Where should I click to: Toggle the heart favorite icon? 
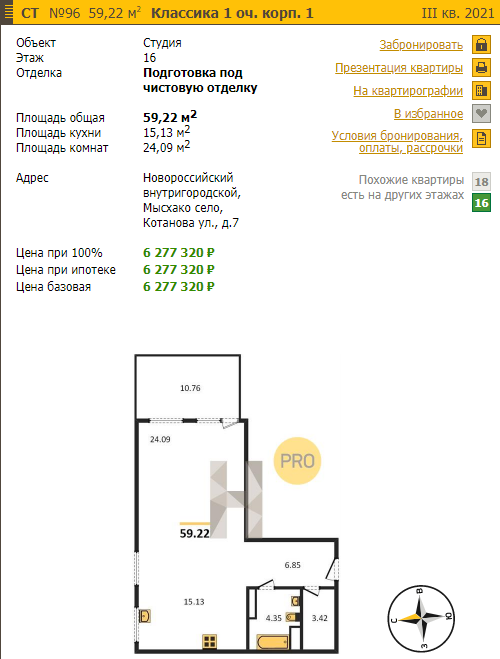(x=481, y=113)
